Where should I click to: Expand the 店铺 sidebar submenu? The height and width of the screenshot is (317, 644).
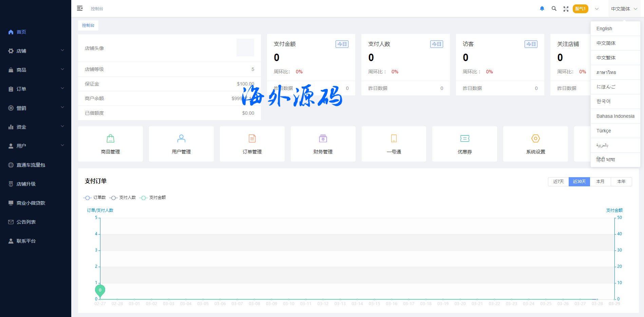tap(36, 51)
